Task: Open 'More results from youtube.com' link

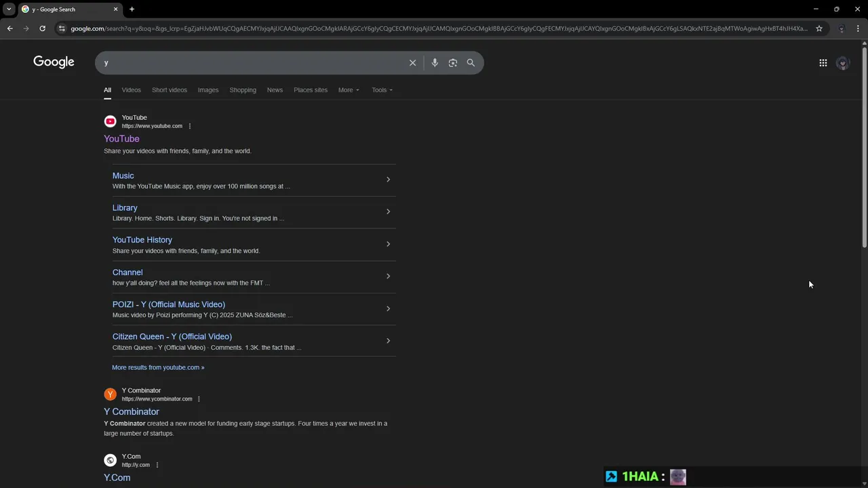Action: point(158,367)
